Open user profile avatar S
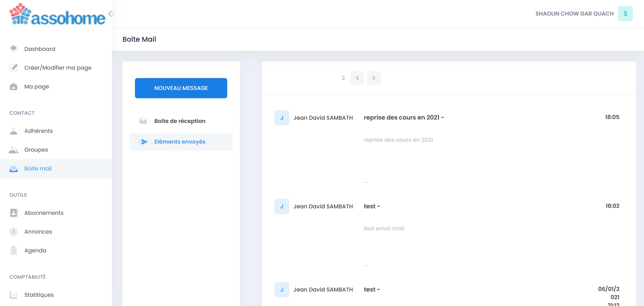Screen dimensions: 644x306 [x=625, y=14]
